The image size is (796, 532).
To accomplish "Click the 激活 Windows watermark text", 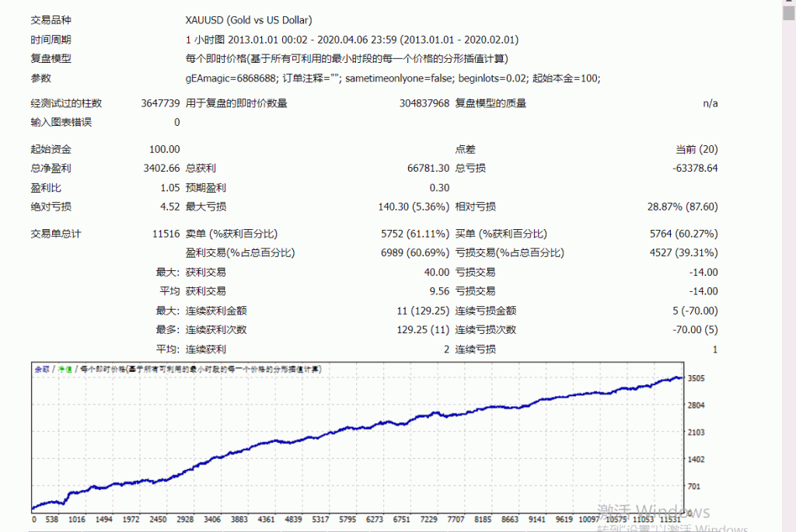I will point(653,512).
